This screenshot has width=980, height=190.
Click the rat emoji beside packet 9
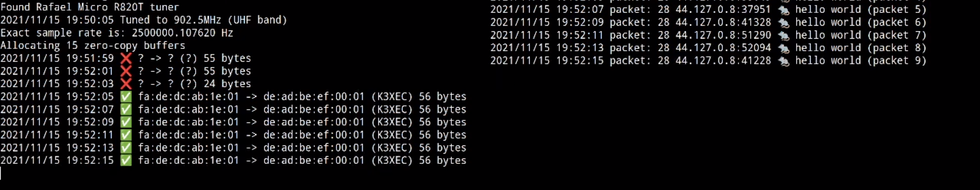(783, 61)
